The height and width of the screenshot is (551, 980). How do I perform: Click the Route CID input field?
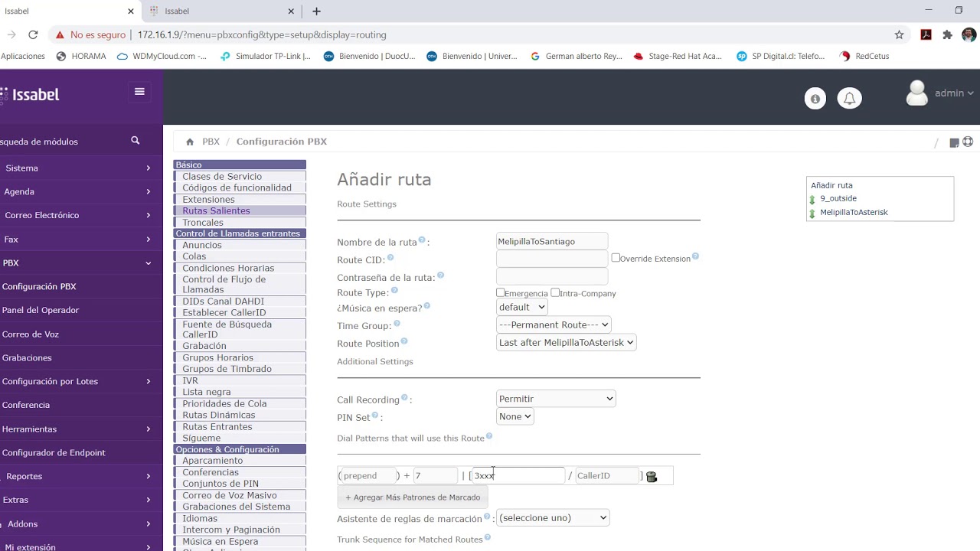point(552,259)
